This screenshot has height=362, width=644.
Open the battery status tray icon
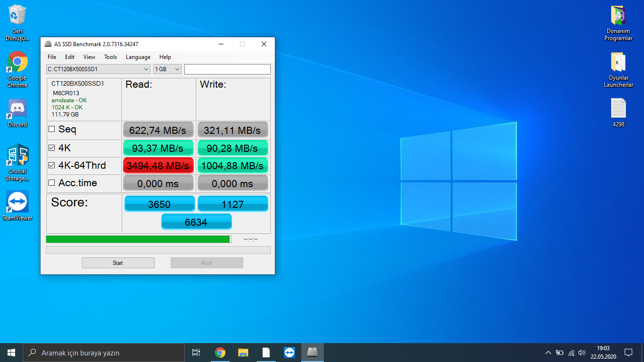tap(560, 353)
